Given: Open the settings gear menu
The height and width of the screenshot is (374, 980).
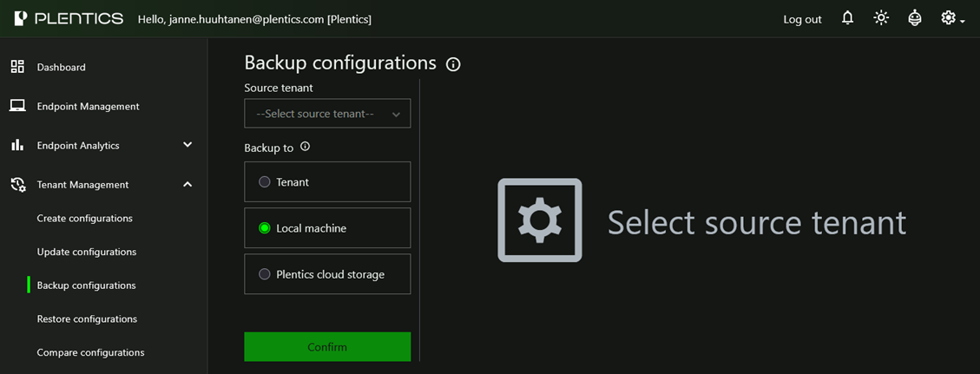Looking at the screenshot, I should pos(950,18).
